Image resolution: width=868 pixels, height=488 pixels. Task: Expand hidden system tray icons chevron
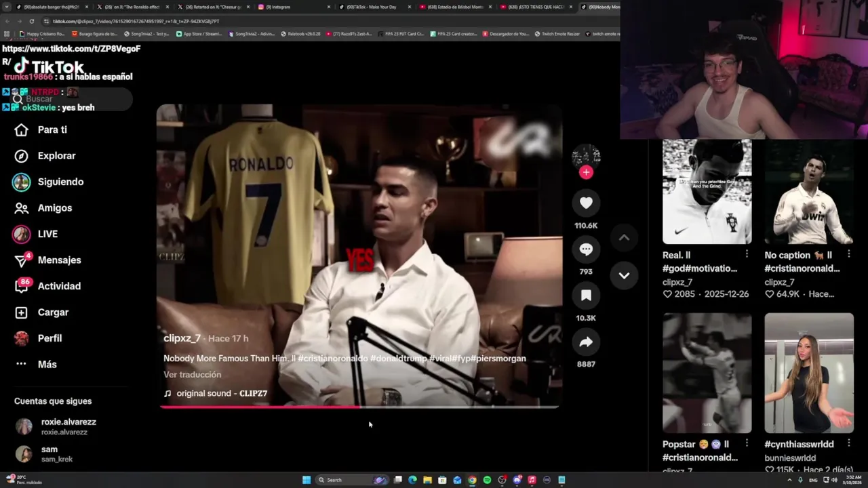789,480
